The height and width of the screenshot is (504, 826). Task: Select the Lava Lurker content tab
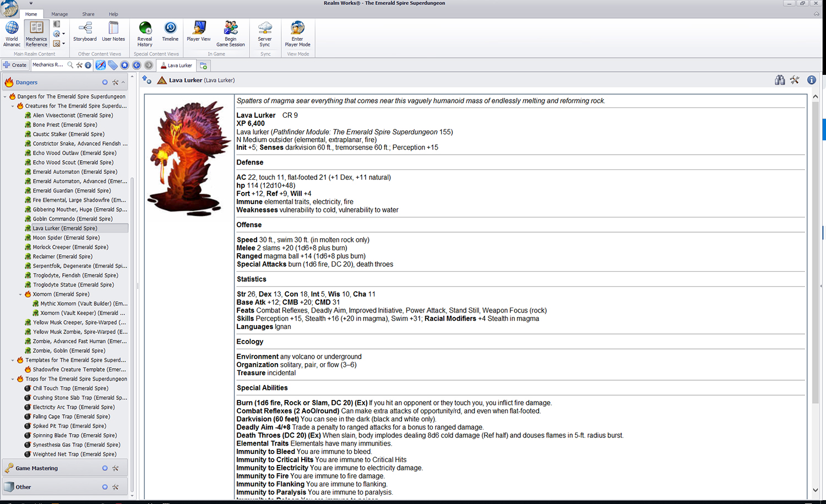[x=176, y=65]
